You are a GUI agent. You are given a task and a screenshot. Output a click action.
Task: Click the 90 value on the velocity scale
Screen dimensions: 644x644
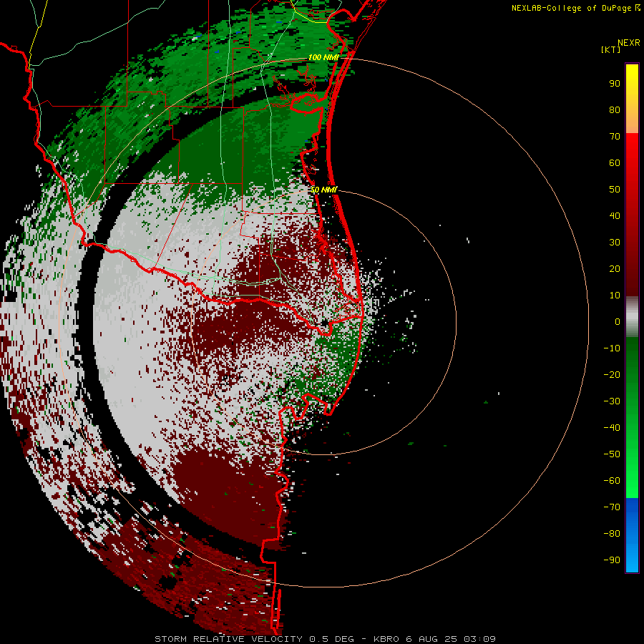click(x=615, y=84)
